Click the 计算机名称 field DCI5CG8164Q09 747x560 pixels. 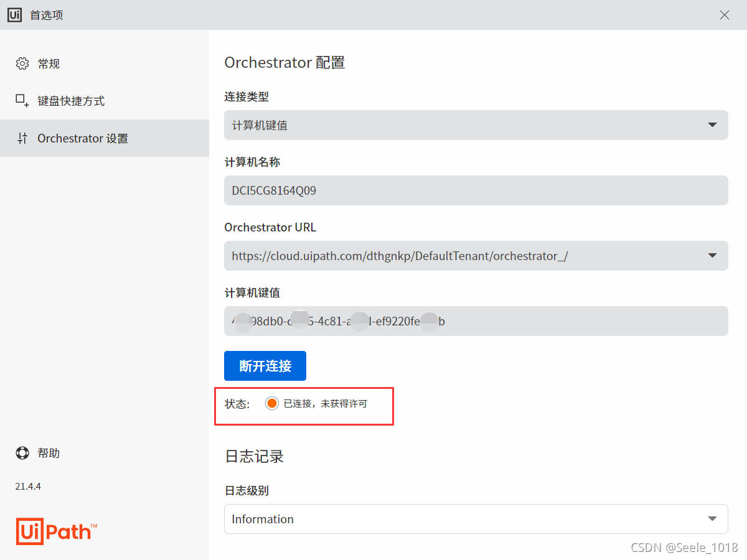click(x=476, y=190)
